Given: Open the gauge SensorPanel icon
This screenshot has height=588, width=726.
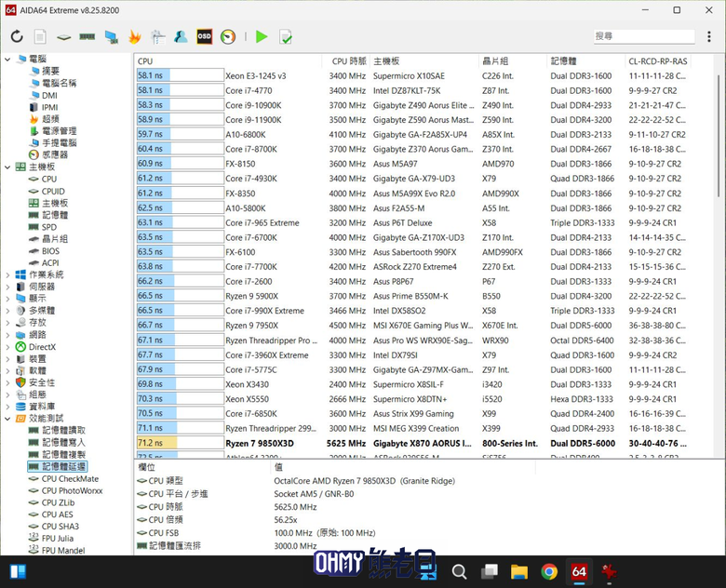Looking at the screenshot, I should click(228, 36).
